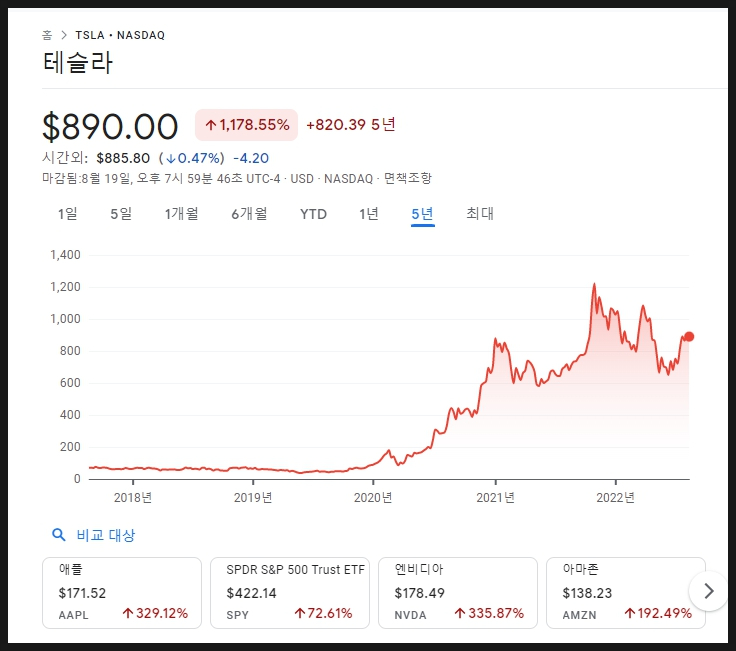This screenshot has height=651, width=736.
Task: Open the 비교 대상 compare link
Action: [106, 535]
